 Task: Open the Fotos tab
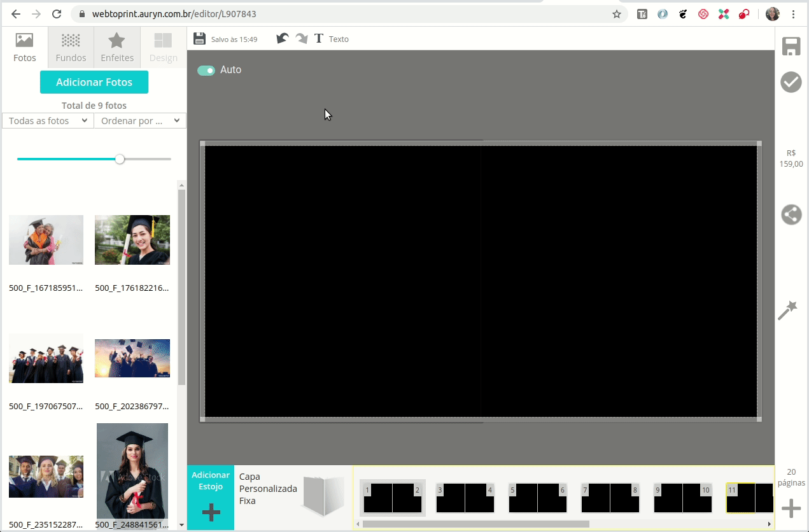point(25,48)
